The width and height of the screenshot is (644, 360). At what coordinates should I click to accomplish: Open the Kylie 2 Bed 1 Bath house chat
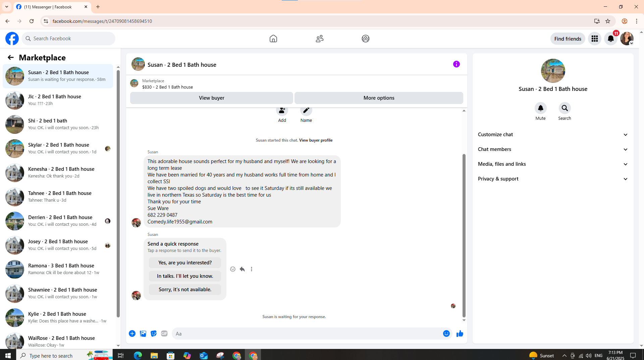[58, 317]
